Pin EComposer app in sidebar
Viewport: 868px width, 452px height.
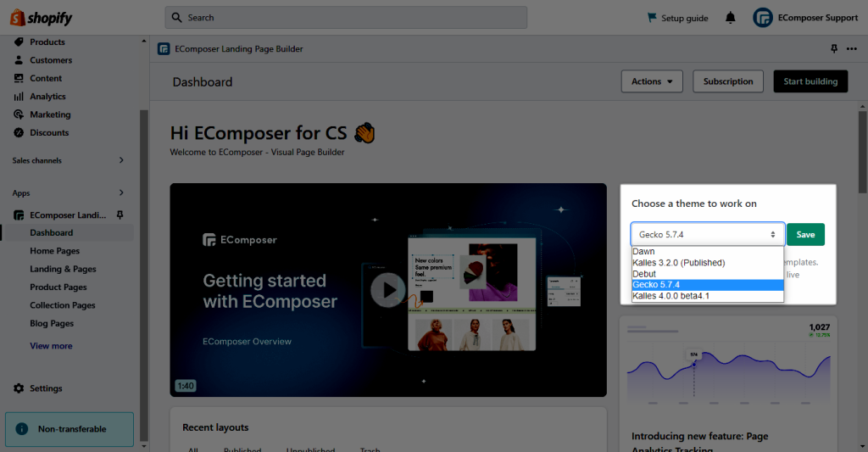(120, 215)
